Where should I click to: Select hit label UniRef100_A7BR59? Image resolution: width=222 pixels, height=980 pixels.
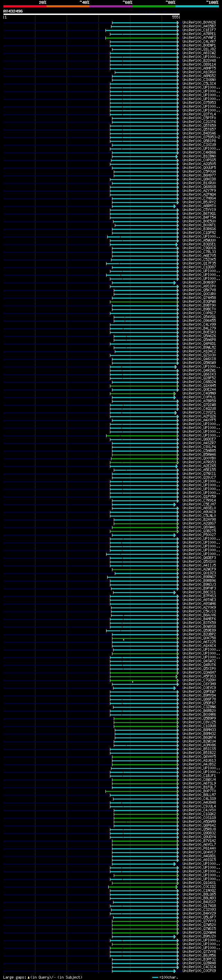point(199,401)
